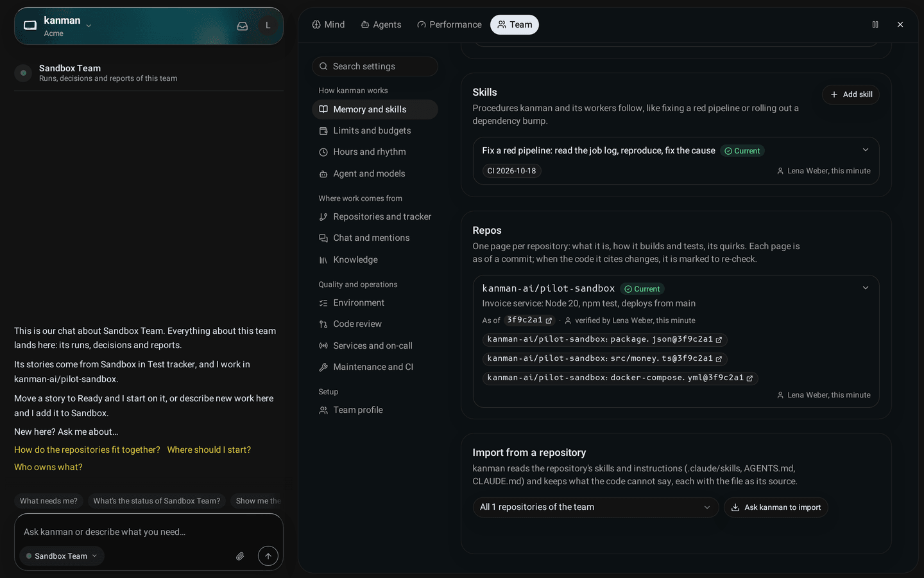Screen dimensions: 924x578
Task: Open Hours and rhythm settings
Action: (375, 152)
